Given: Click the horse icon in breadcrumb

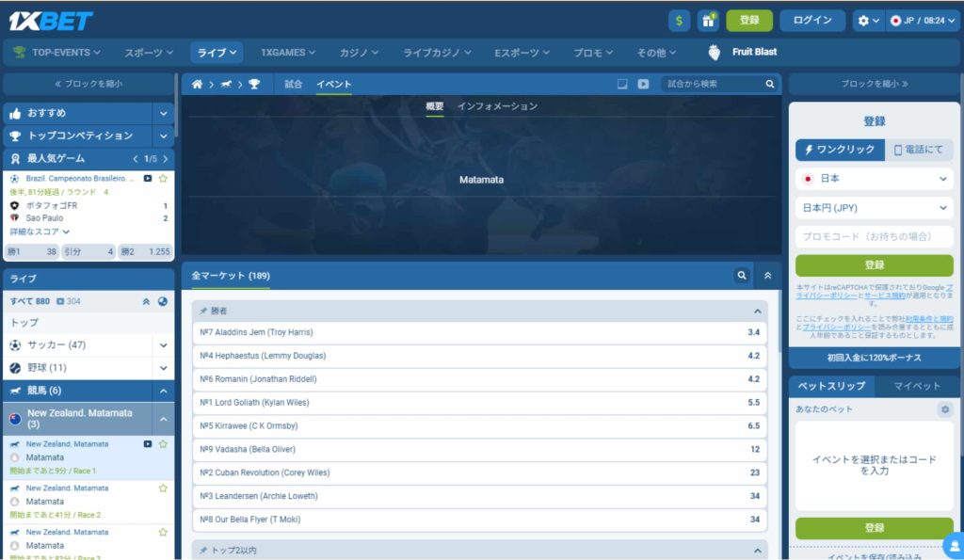Looking at the screenshot, I should tap(226, 84).
